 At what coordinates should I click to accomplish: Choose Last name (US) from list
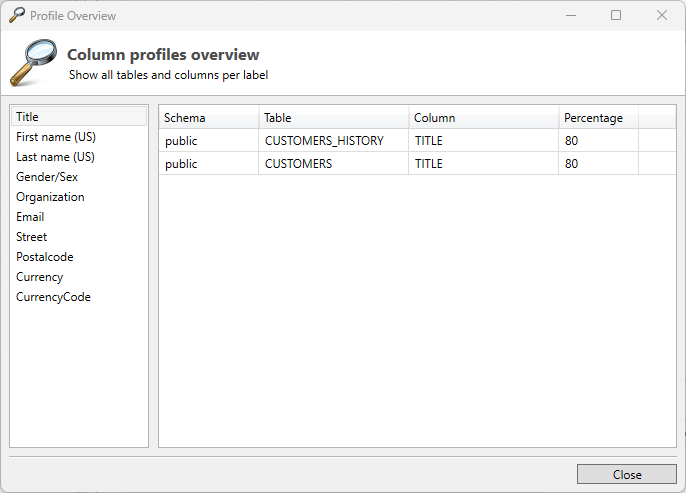[x=55, y=157]
